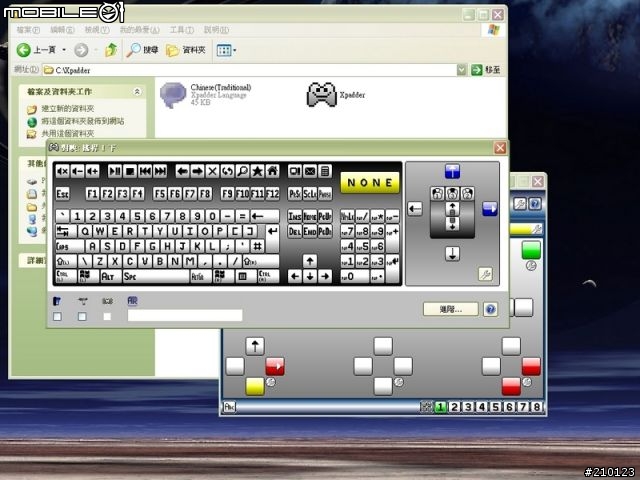
Task: Assign the right mouse button click
Action: (467, 193)
